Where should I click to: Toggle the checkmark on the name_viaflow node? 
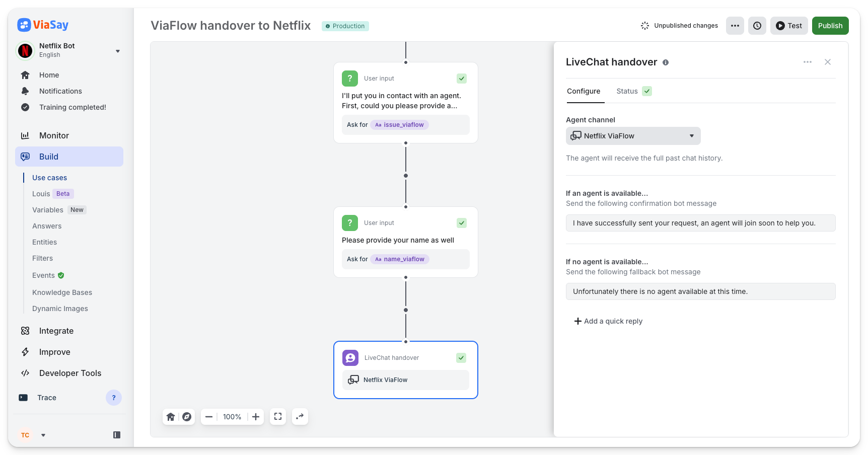coord(462,223)
